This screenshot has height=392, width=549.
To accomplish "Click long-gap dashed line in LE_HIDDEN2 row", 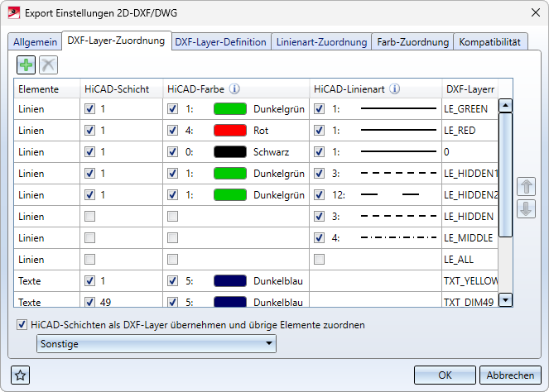I will point(390,194).
